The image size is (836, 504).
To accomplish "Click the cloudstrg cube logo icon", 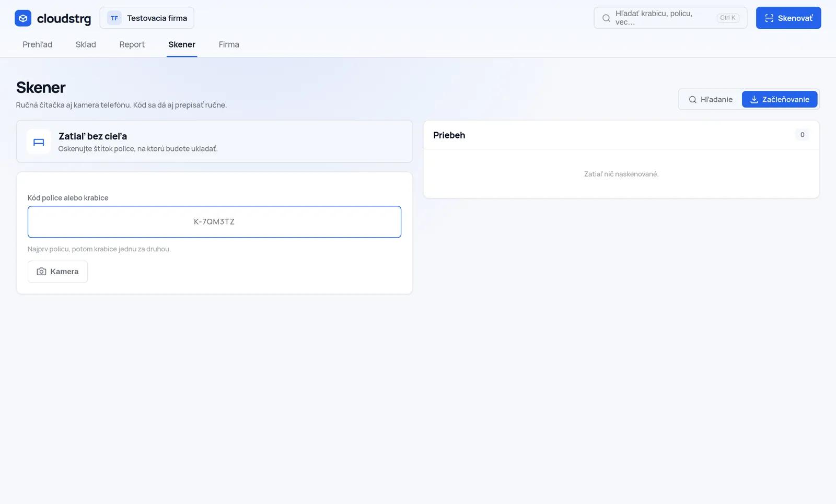I will 23,18.
